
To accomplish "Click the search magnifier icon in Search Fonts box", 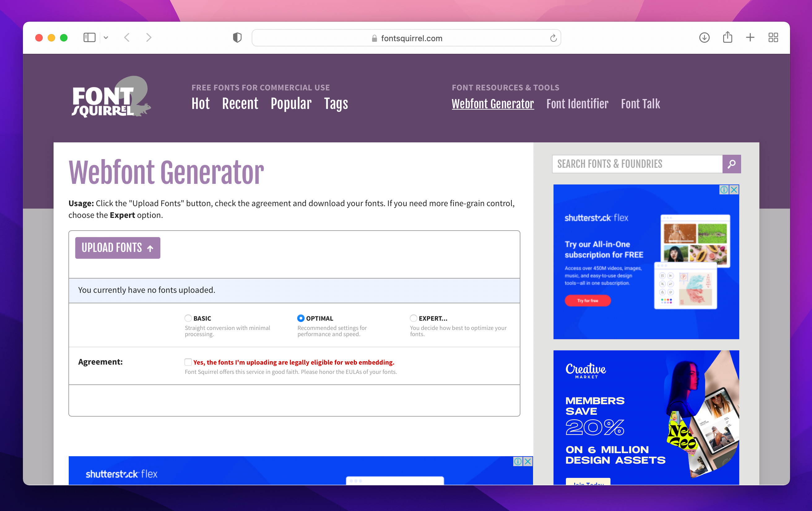I will [731, 164].
